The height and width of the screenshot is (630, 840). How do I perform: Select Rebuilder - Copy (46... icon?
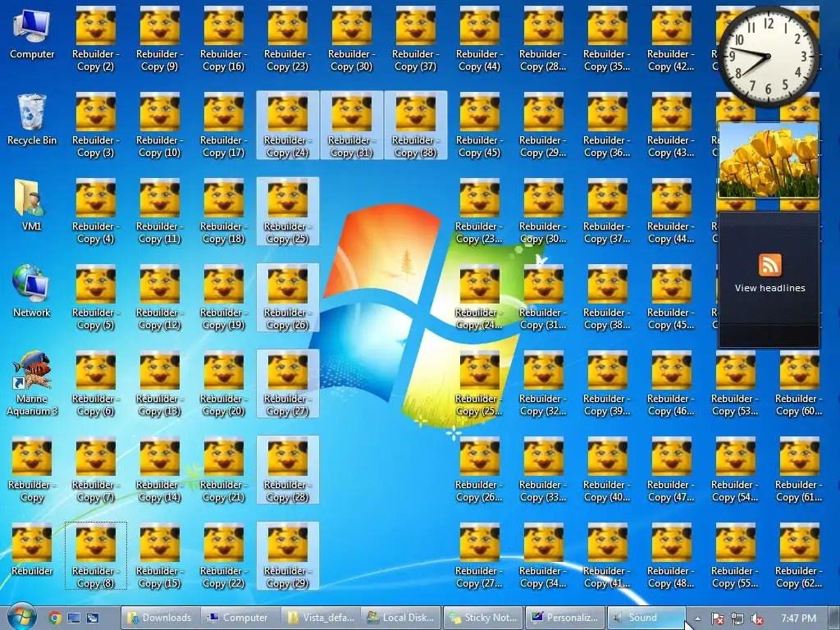(671, 384)
